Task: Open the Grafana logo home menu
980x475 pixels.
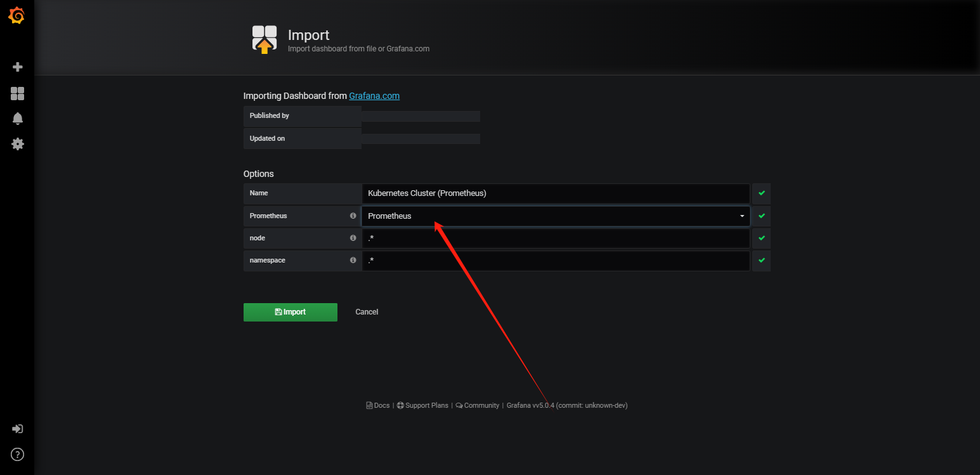Action: tap(17, 16)
